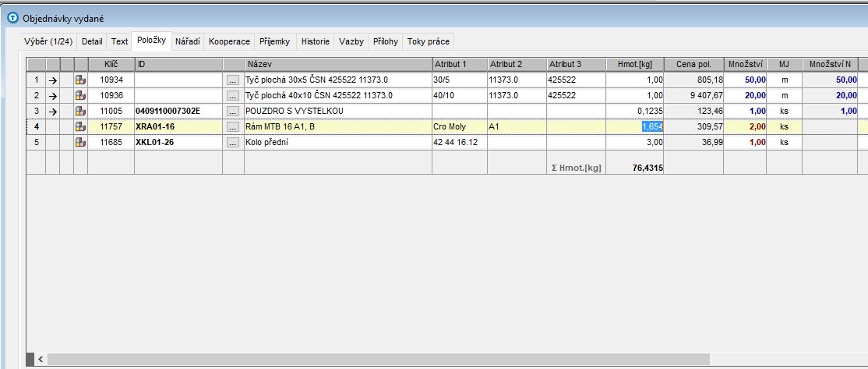Click the ellipsis button for Kolo přední
This screenshot has width=868, height=369.
[x=233, y=143]
